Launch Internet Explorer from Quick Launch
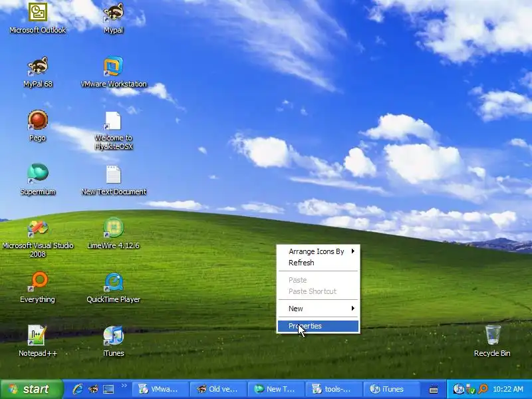This screenshot has width=532, height=399. pos(78,389)
